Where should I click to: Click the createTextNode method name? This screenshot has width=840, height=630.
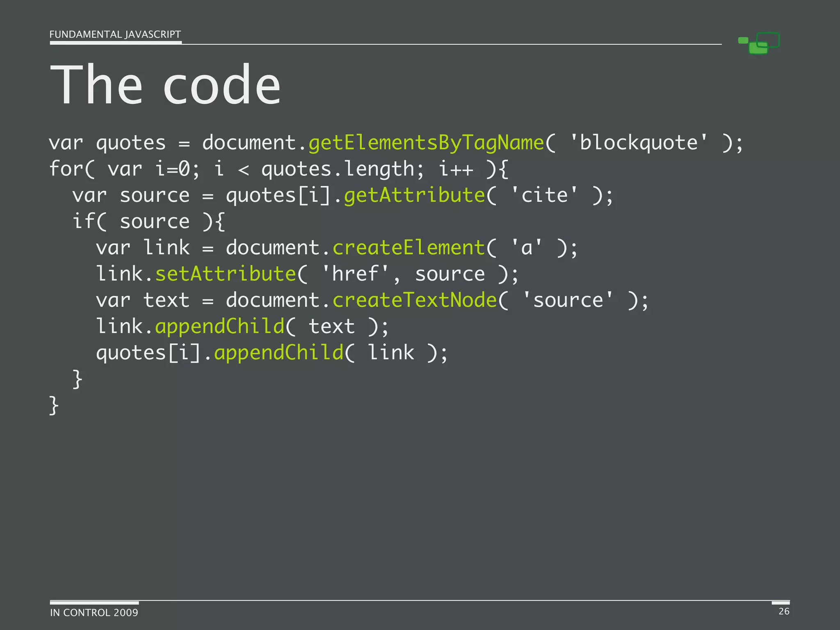[x=414, y=300]
